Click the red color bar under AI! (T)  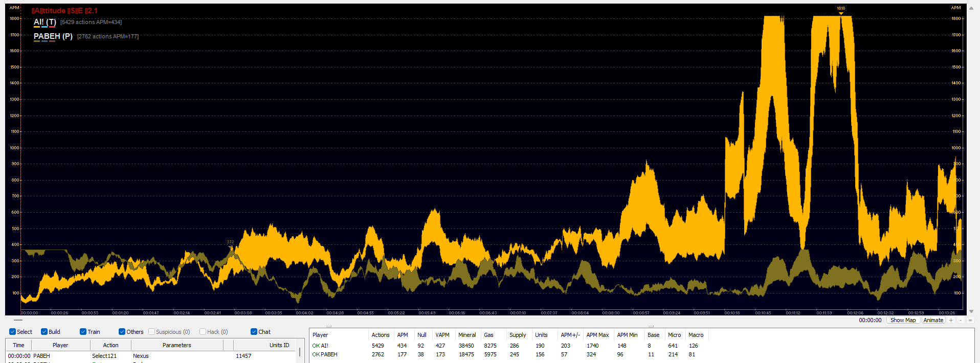pyautogui.click(x=52, y=27)
